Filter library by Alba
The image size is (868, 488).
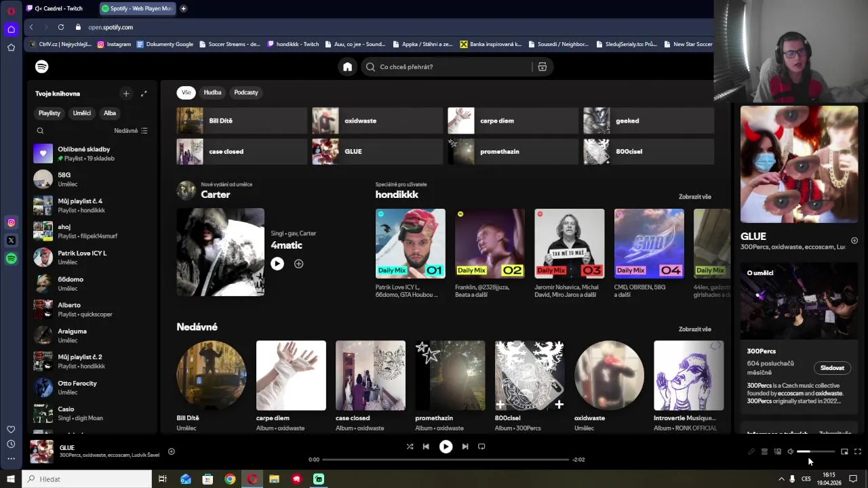tap(110, 113)
